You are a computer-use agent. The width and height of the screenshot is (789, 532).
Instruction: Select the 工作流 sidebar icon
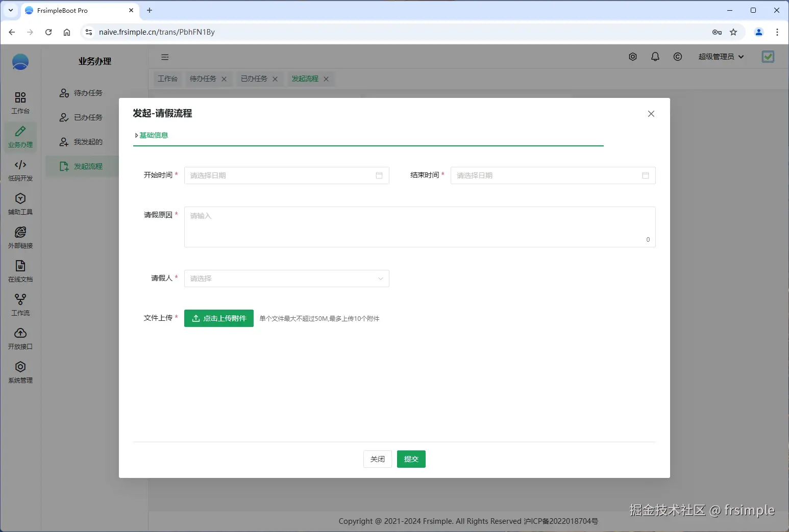pos(20,305)
